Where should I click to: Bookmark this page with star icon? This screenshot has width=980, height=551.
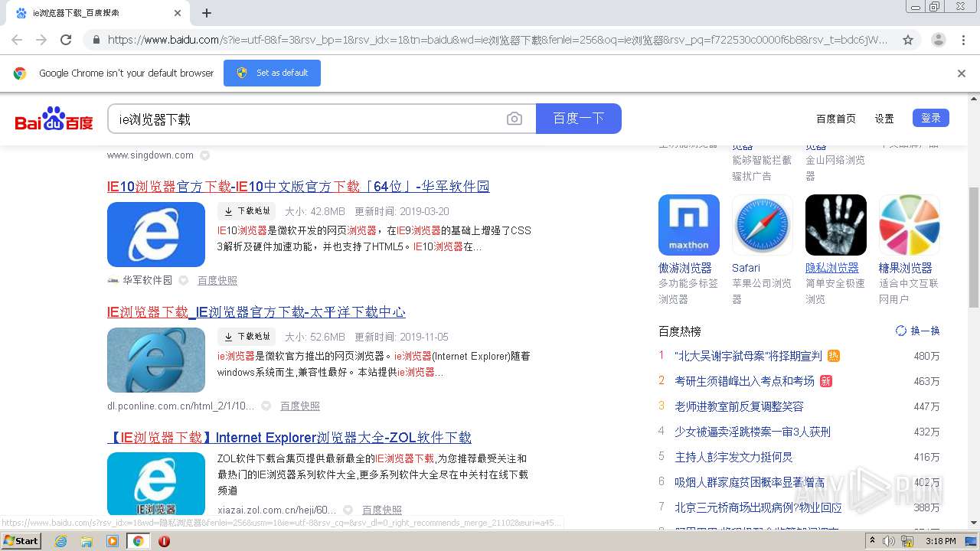[x=908, y=40]
